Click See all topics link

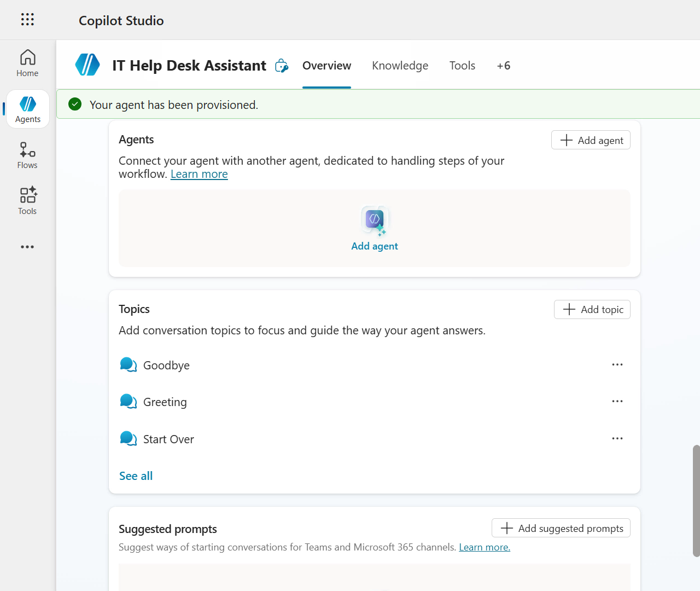point(136,476)
